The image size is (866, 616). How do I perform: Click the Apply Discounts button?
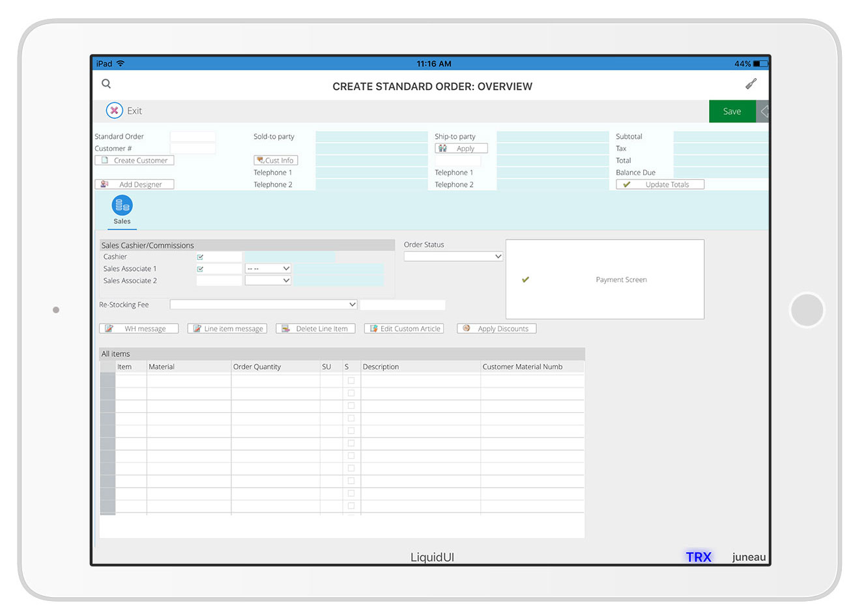497,329
